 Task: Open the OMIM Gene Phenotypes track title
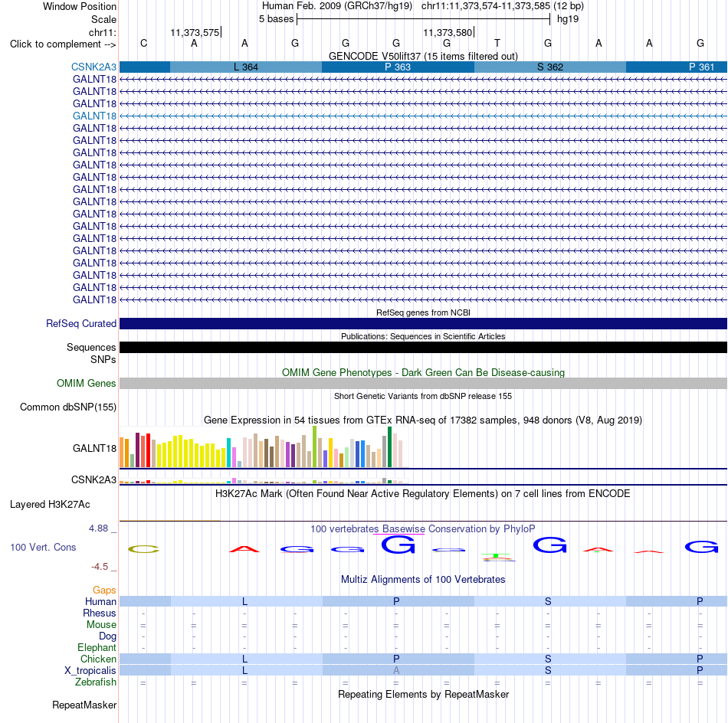(423, 373)
